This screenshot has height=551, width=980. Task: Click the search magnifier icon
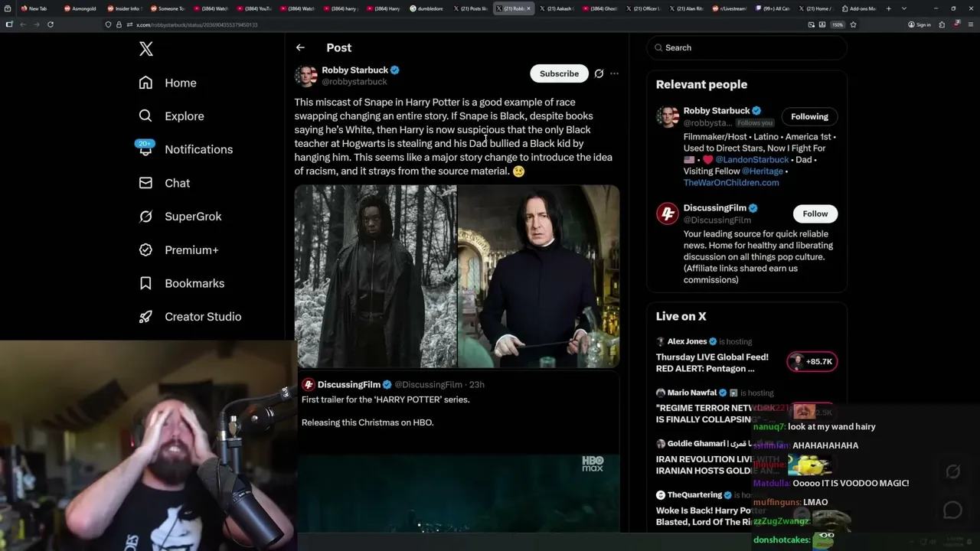tap(658, 47)
